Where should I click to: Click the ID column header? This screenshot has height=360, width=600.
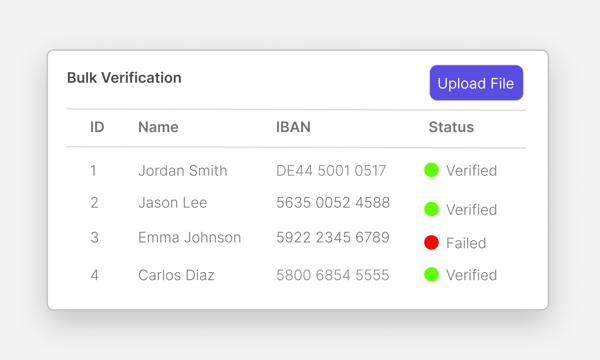coord(97,127)
